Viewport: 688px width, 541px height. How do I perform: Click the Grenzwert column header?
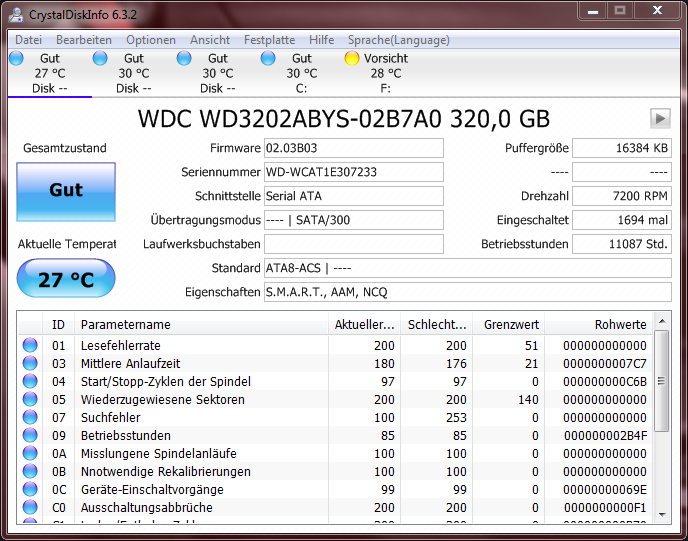coord(509,325)
